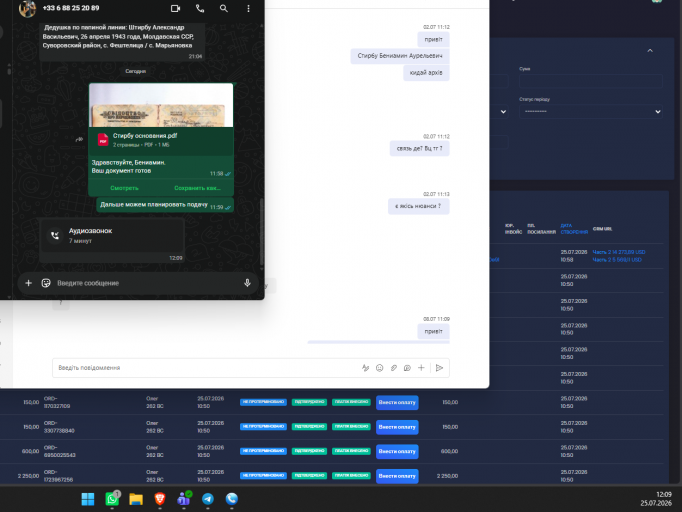Click Сохранить как... on the PDF message
Viewport: 682px width, 512px height.
[x=197, y=188]
